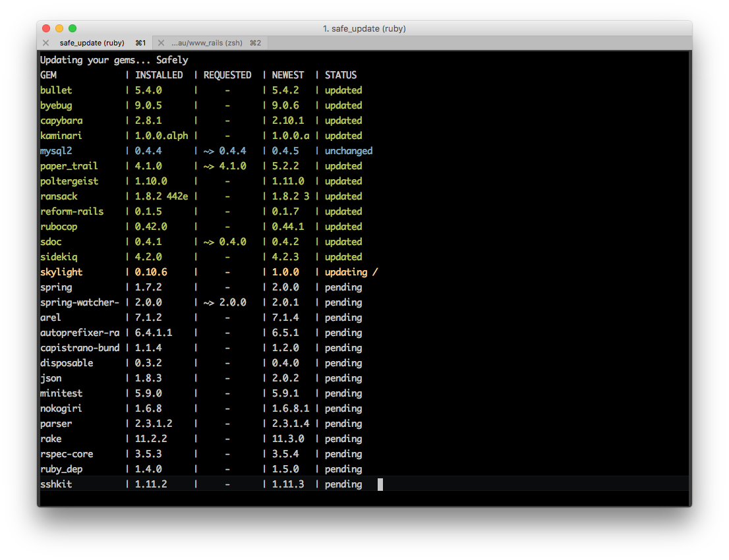729x560 pixels.
Task: Click the '~> 2.0.0' requested version
Action: pos(225,302)
